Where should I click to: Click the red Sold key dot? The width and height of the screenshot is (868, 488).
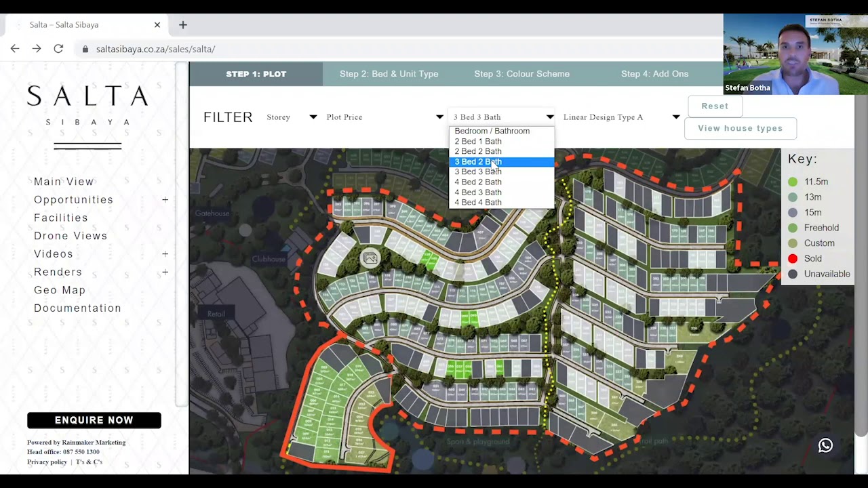click(x=793, y=258)
